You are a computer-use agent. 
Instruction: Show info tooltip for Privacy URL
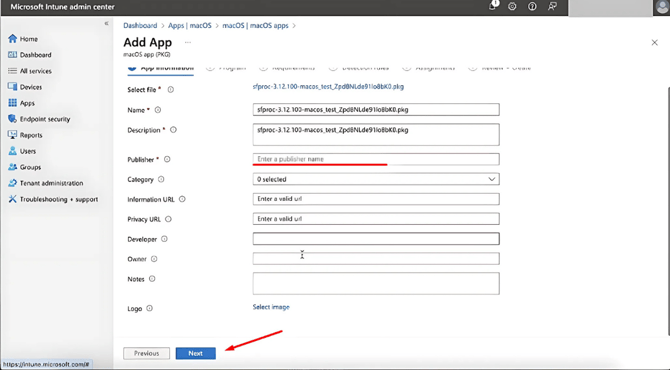pos(168,219)
